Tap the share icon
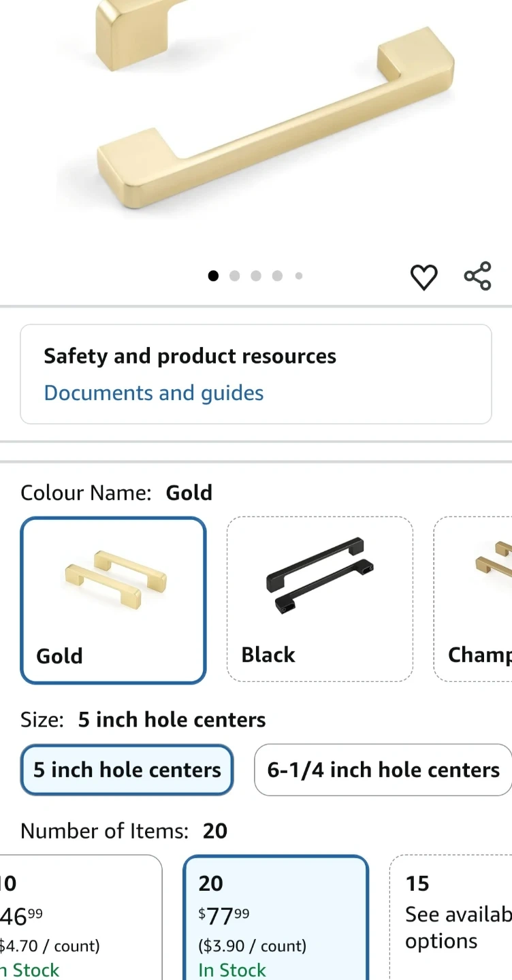This screenshot has width=512, height=980. (x=477, y=276)
